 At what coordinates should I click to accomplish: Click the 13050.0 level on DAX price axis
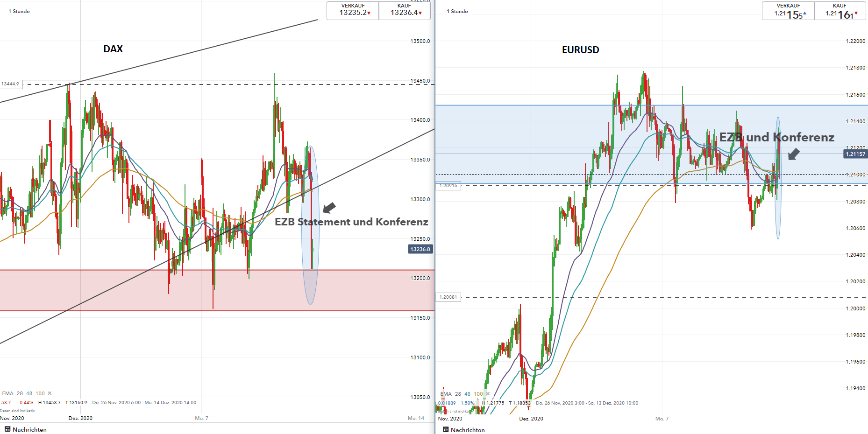pyautogui.click(x=420, y=397)
